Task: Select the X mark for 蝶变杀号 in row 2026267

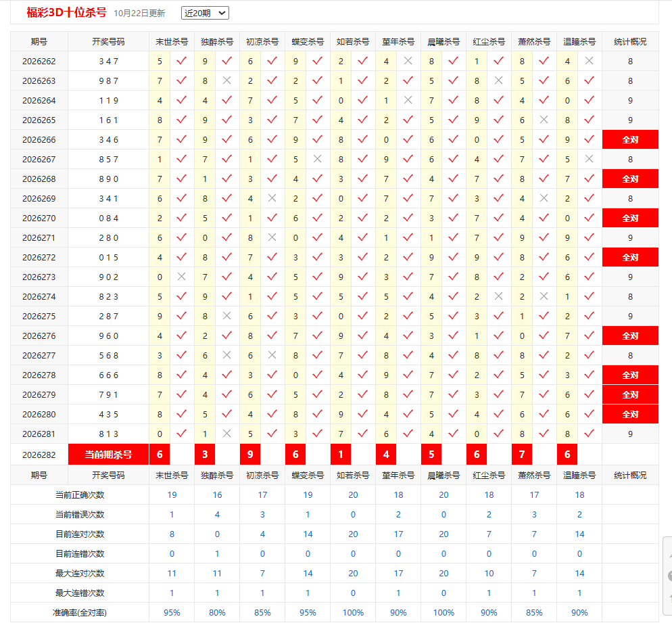Action: 317,159
